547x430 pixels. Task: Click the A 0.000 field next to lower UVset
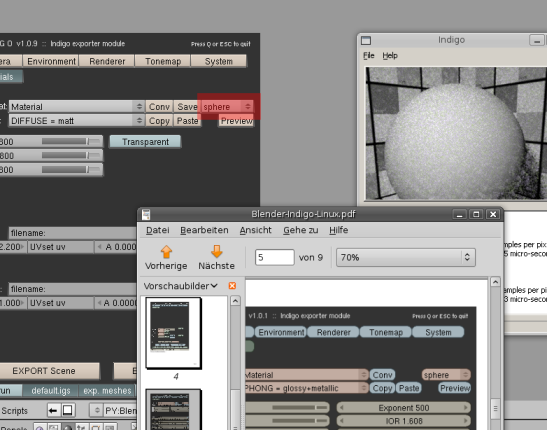[x=116, y=303]
